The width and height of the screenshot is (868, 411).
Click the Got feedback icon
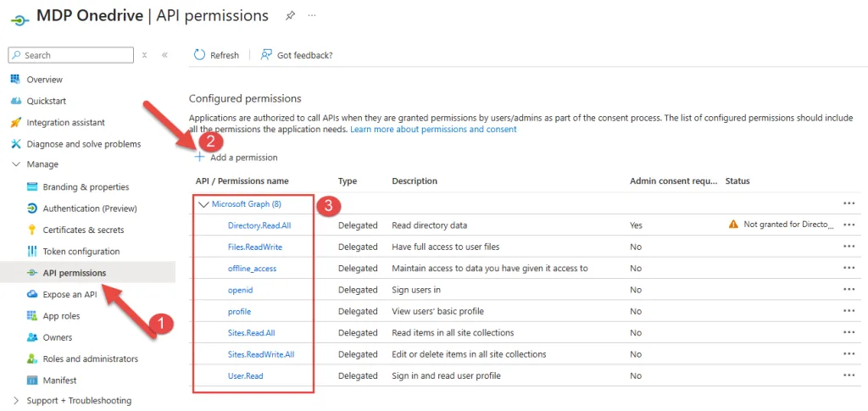tap(266, 55)
